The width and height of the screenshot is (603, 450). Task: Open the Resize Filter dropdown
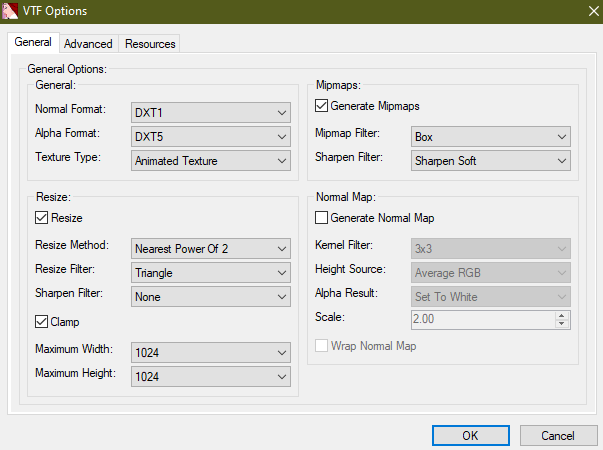coord(211,272)
